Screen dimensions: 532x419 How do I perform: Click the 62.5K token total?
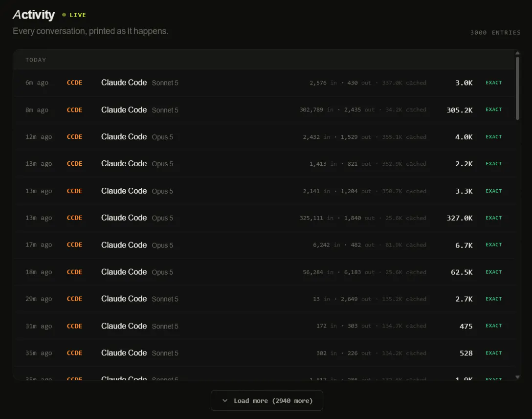tap(462, 272)
